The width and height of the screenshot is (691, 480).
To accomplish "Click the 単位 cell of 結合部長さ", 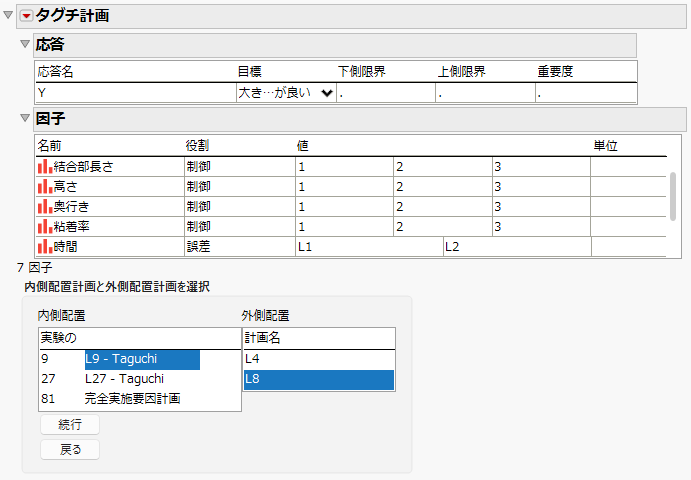I will pos(628,167).
